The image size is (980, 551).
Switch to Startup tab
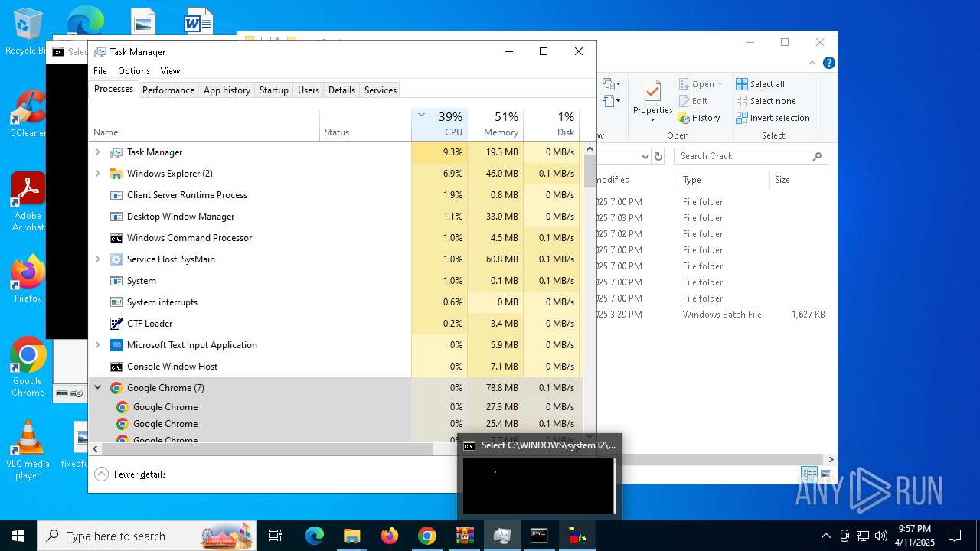273,90
